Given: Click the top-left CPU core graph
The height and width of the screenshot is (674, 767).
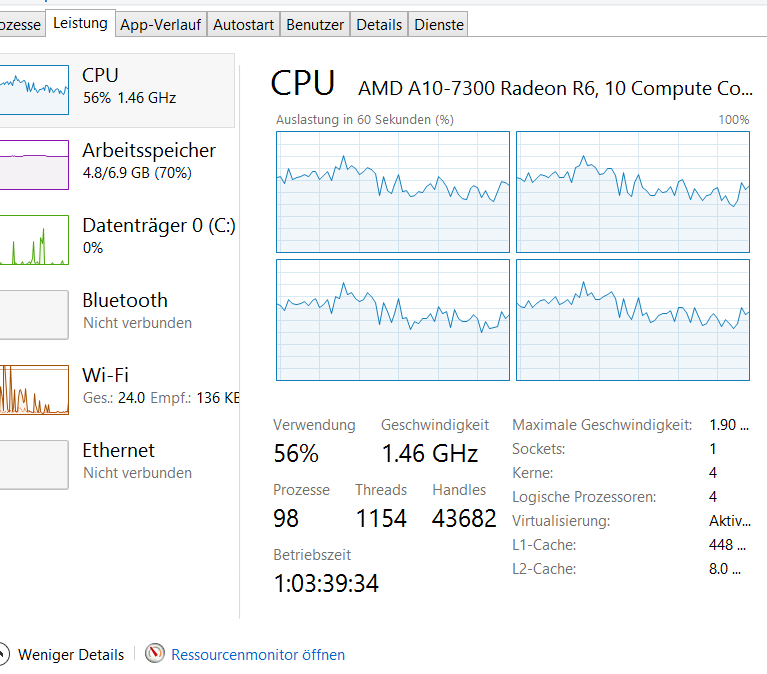Looking at the screenshot, I should coord(393,192).
